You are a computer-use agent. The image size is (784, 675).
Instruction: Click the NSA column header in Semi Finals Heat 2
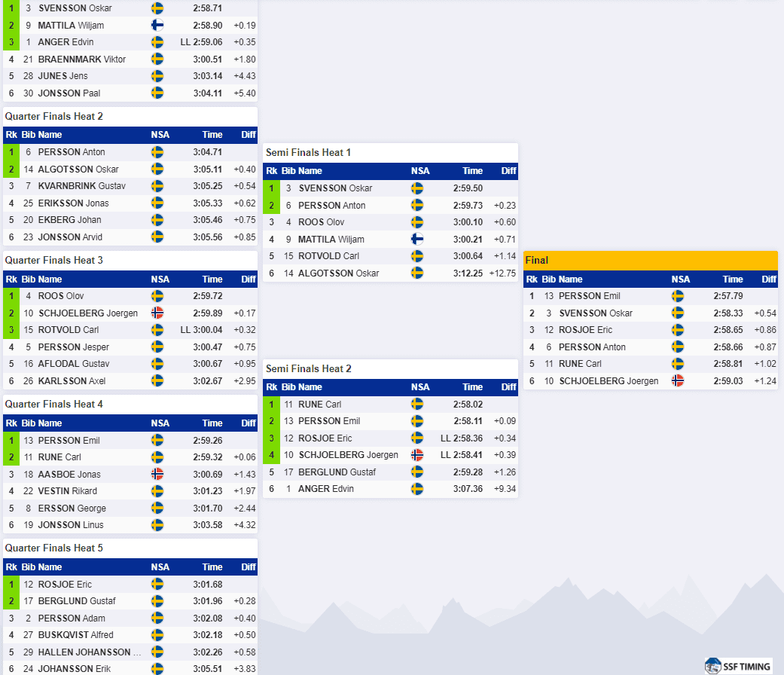[420, 387]
